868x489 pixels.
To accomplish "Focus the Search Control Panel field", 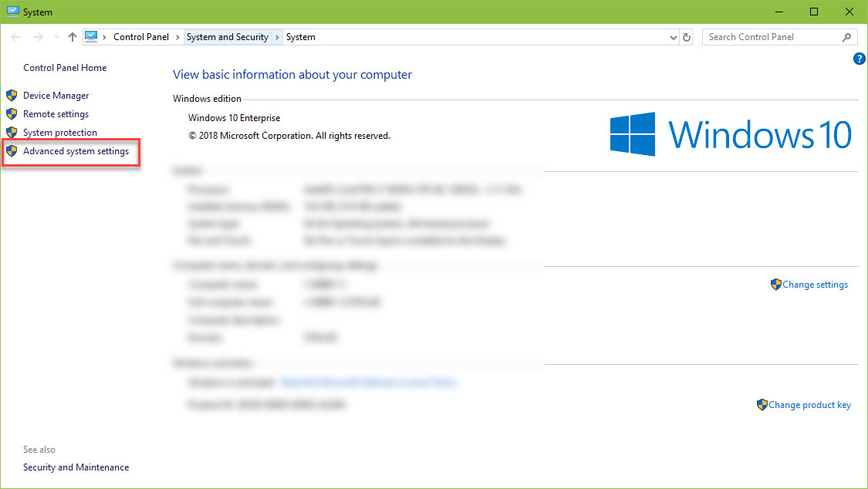I will 772,37.
